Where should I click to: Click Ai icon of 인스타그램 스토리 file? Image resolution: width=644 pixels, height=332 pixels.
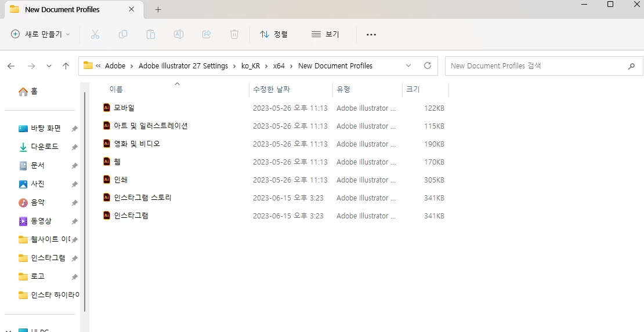(107, 198)
